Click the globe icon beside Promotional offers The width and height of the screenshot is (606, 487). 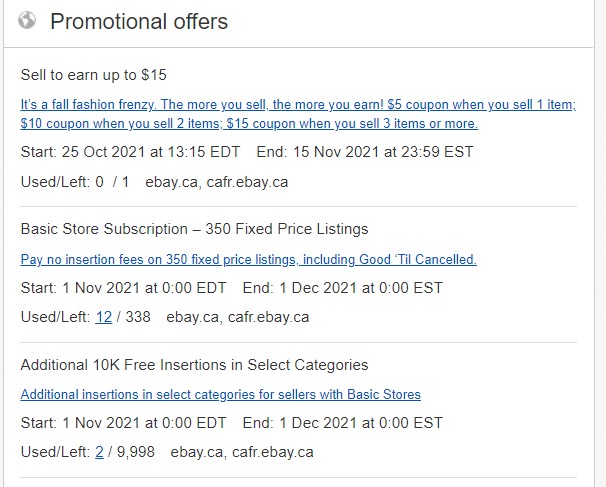pyautogui.click(x=27, y=20)
